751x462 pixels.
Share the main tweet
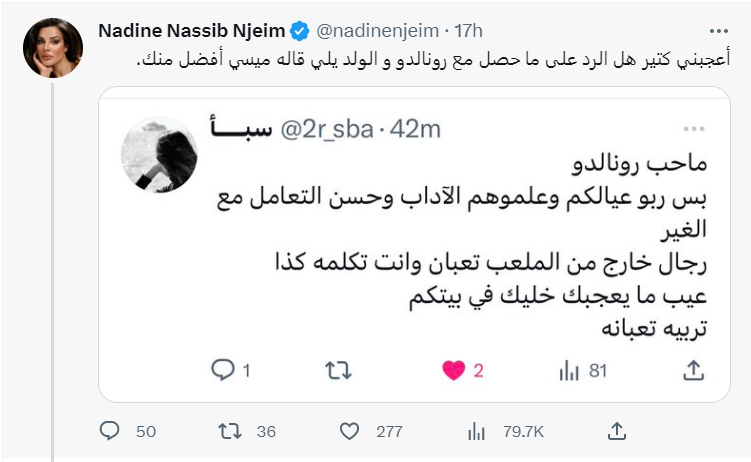click(x=617, y=431)
